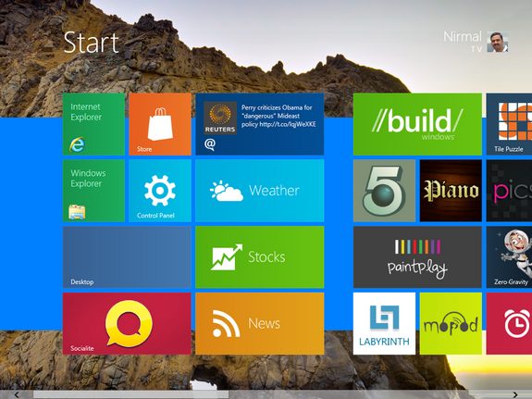The height and width of the screenshot is (399, 532).
Task: Launch the PaintPlay tile
Action: pyautogui.click(x=417, y=257)
